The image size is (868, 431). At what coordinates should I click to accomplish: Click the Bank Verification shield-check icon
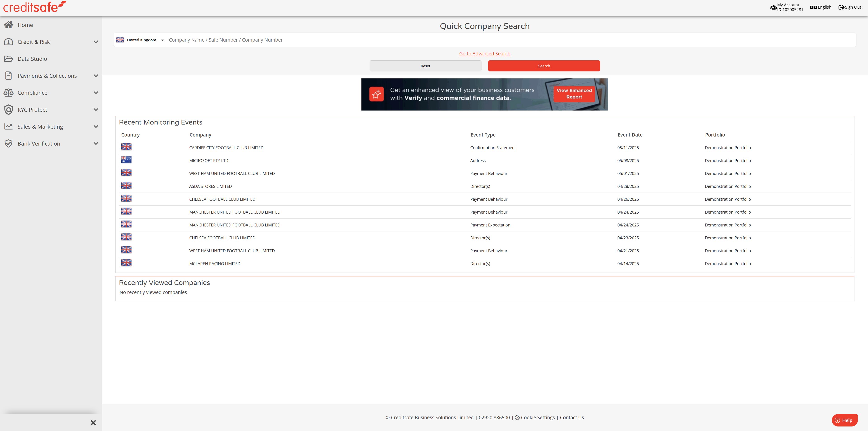coord(8,143)
